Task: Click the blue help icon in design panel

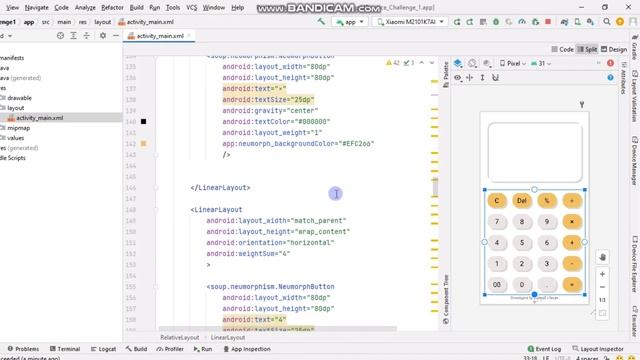Action: [x=610, y=78]
